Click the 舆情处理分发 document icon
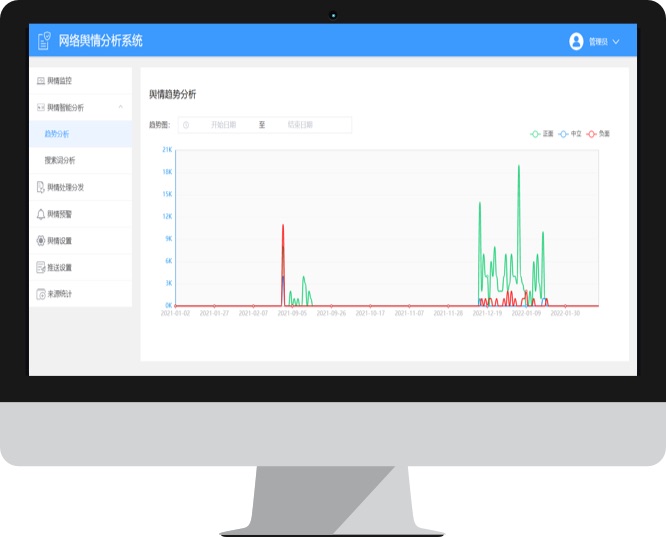Image resolution: width=666 pixels, height=537 pixels. [40, 187]
